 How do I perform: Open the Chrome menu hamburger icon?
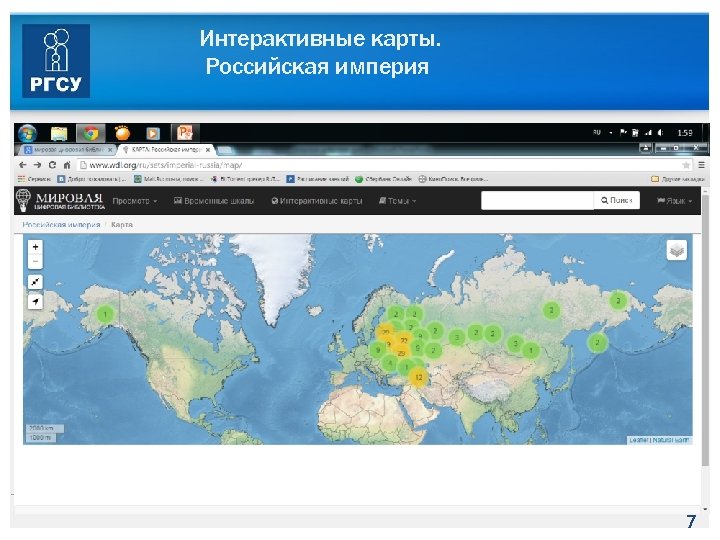(702, 165)
